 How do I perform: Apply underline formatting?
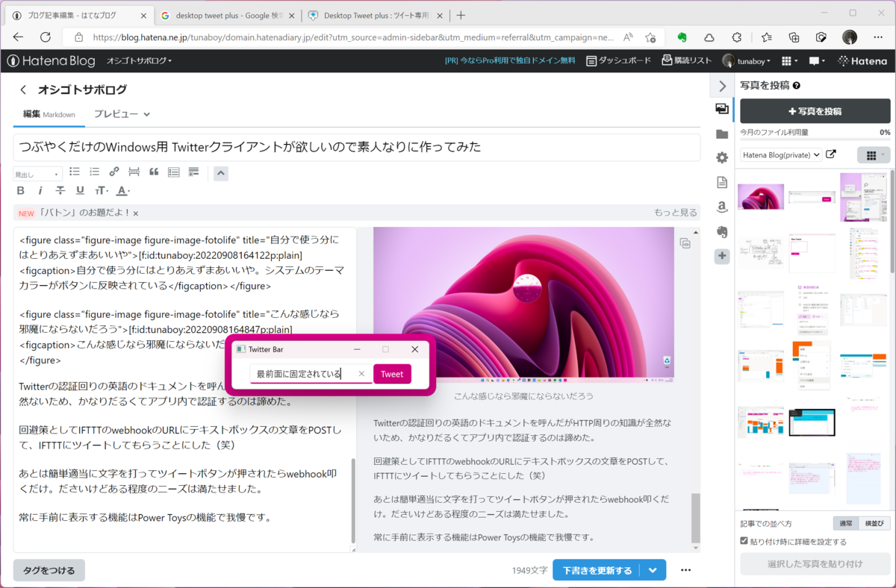click(80, 191)
